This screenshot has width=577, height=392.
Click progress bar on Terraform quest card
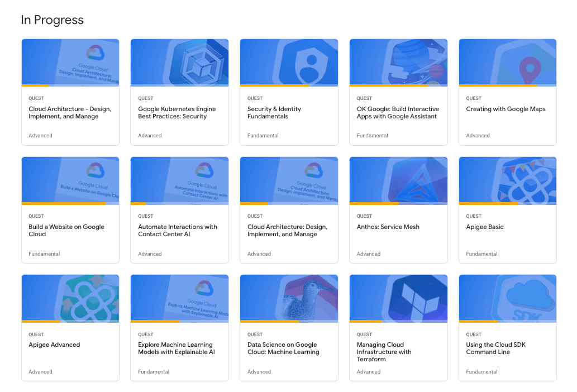point(398,322)
